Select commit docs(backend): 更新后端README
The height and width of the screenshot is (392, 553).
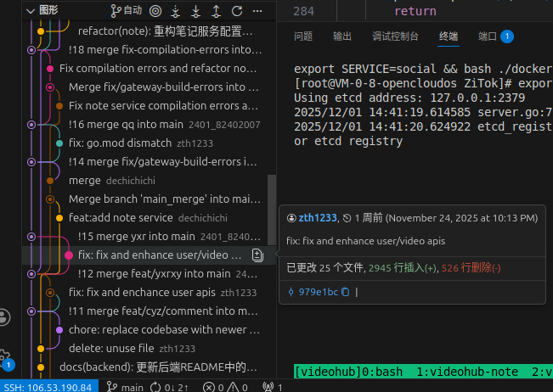[x=149, y=367]
